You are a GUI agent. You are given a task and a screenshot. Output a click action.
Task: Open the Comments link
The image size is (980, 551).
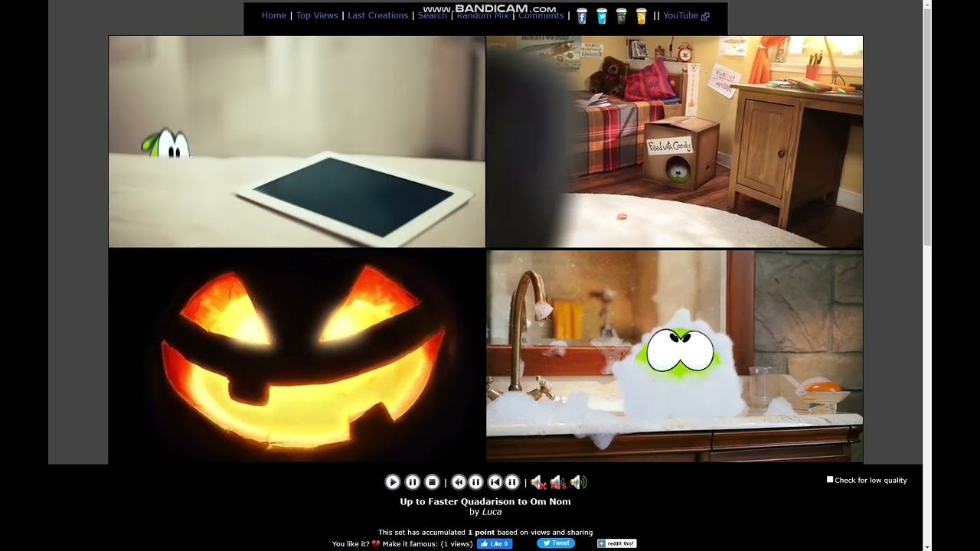point(541,15)
